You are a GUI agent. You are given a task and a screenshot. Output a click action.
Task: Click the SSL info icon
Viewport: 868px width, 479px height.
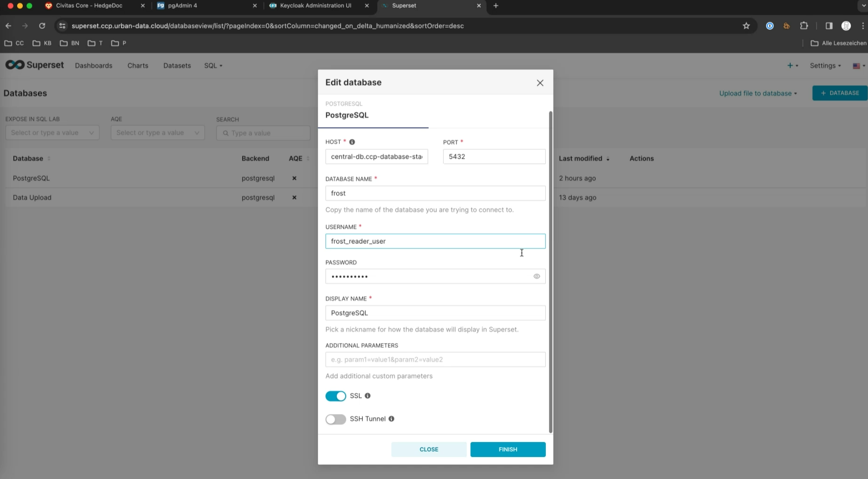367,396
